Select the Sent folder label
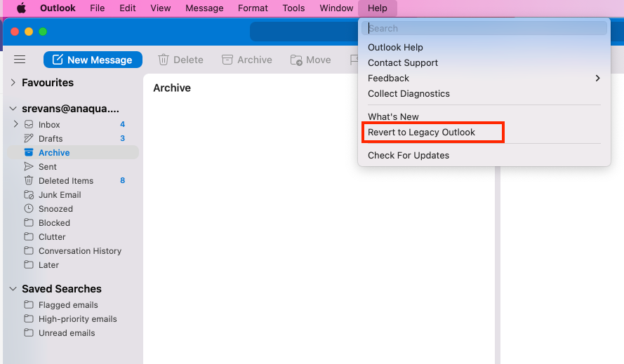This screenshot has height=364, width=624. click(x=48, y=167)
